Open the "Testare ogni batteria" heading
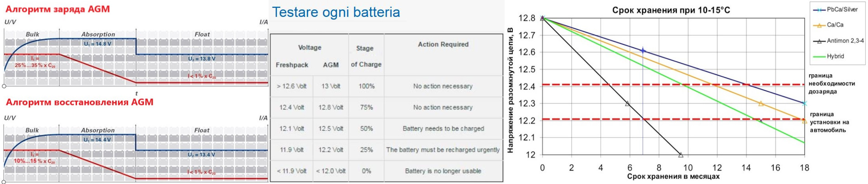Viewport: 868px width, 184px height. coord(336,12)
